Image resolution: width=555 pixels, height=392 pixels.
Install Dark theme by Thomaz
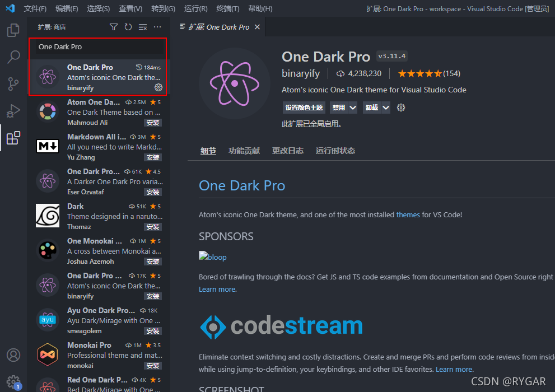click(153, 227)
